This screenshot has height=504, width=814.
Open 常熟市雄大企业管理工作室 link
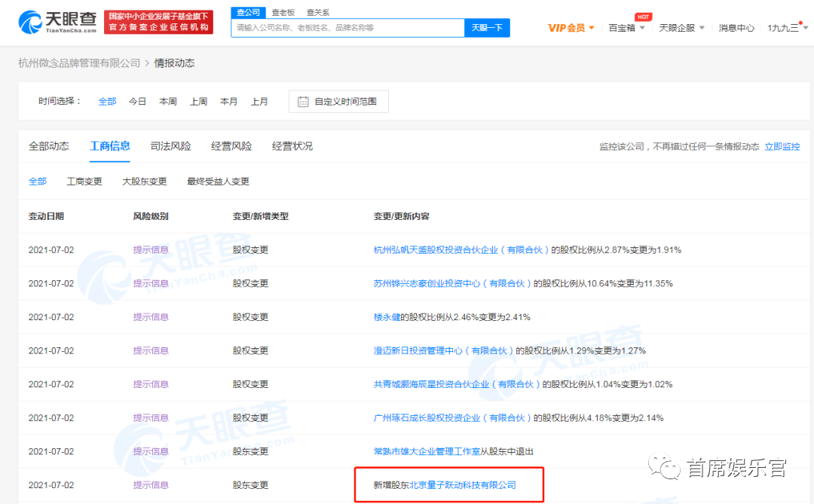[427, 451]
